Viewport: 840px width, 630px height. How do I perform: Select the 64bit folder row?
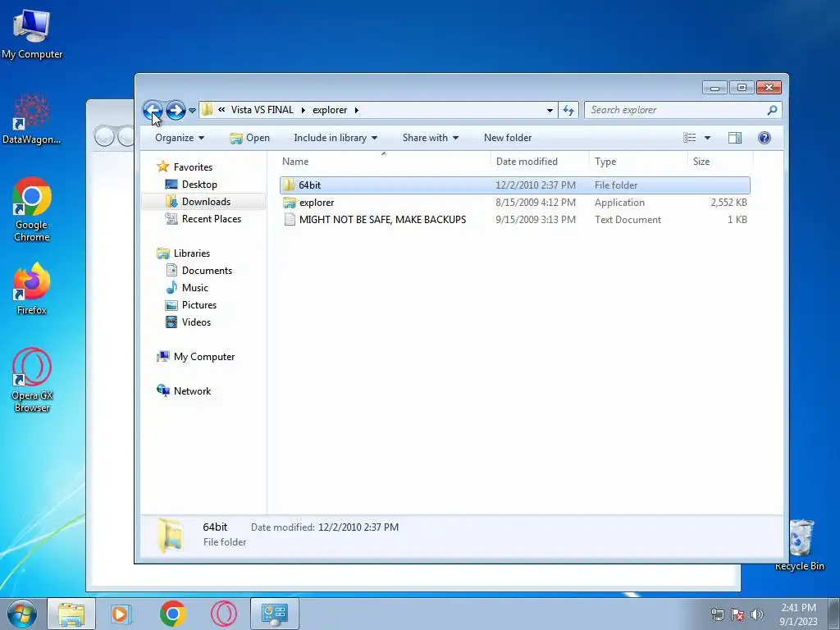coord(515,185)
